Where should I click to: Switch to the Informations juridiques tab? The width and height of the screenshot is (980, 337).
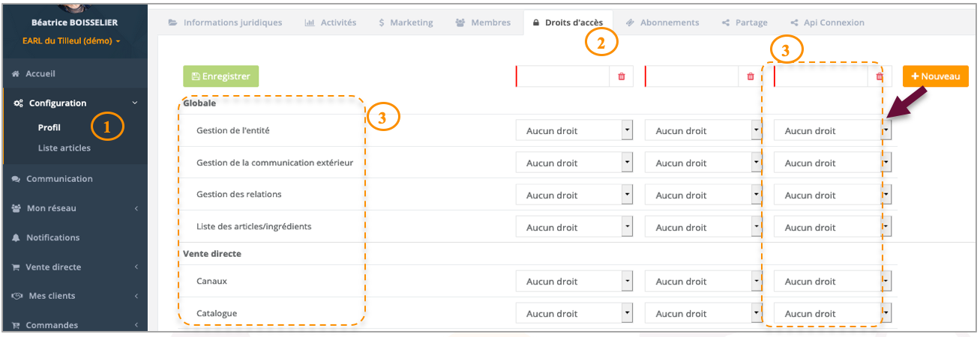click(225, 22)
